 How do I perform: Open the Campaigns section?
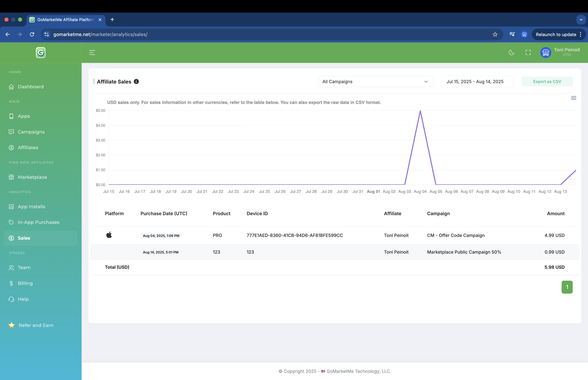click(x=31, y=132)
